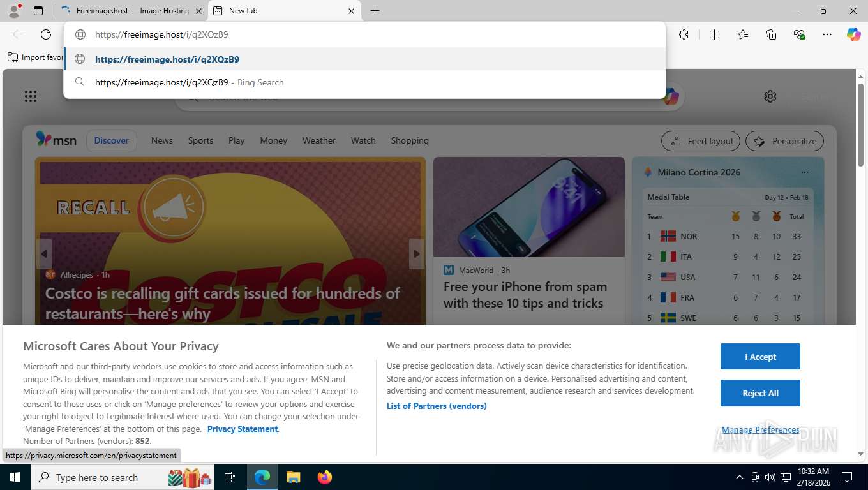Click Milano Cortina 2026 card title
Image resolution: width=868 pixels, height=490 pixels.
699,172
